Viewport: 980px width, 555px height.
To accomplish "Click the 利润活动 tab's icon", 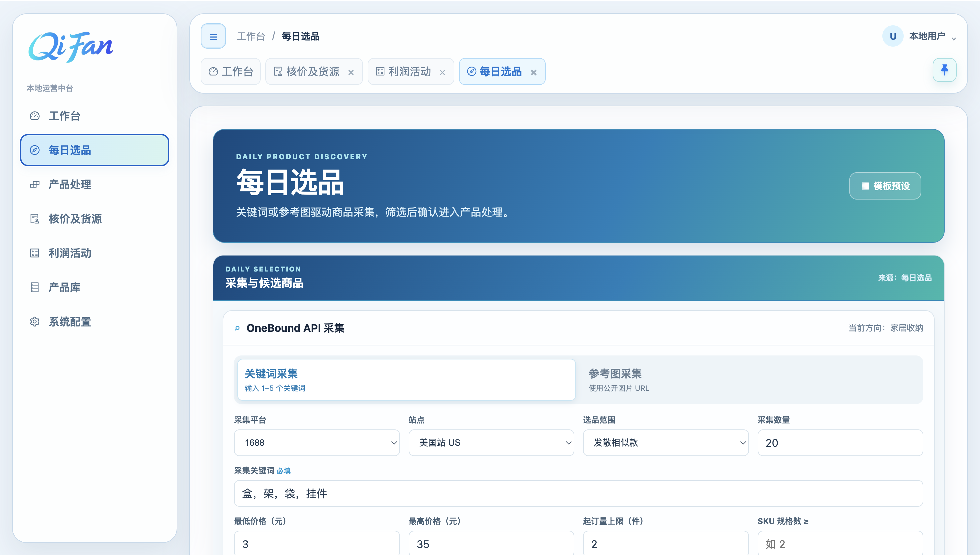I will [x=380, y=72].
